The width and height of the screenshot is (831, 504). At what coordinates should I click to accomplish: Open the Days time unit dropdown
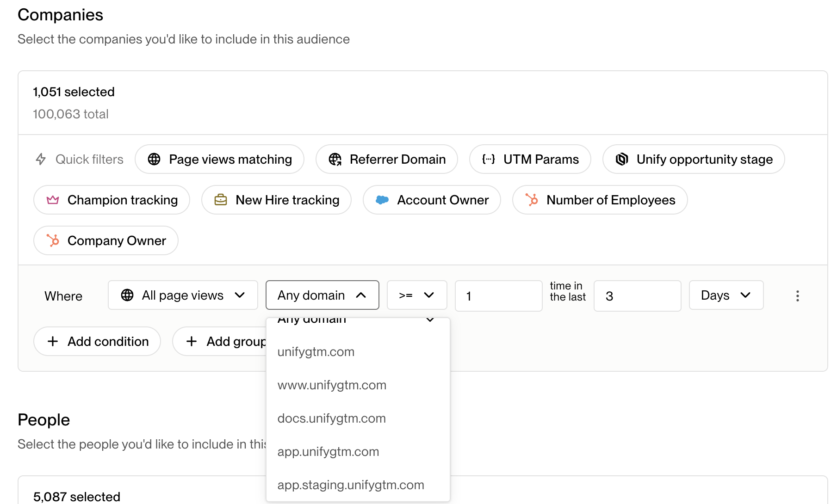click(x=726, y=295)
